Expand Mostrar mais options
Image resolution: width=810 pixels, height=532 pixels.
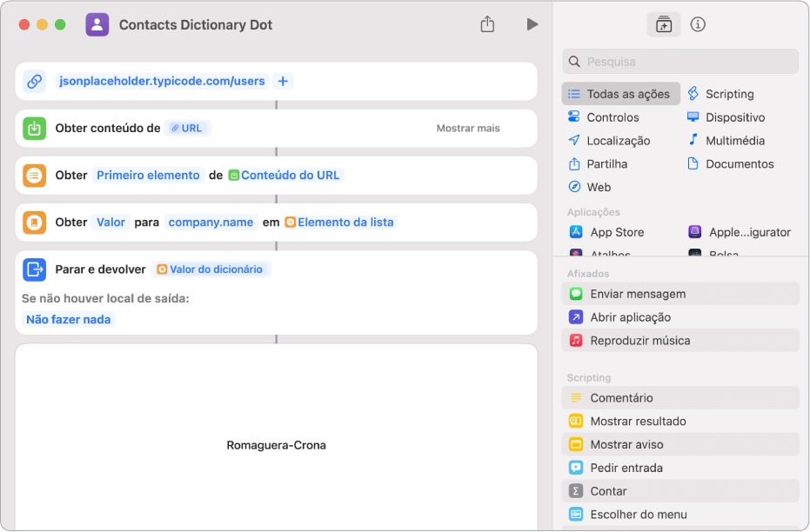point(467,128)
